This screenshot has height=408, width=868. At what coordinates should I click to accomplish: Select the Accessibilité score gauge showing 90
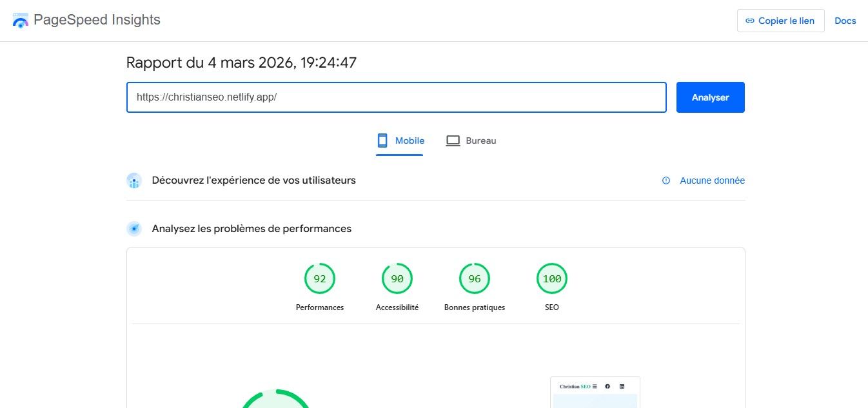coord(397,279)
